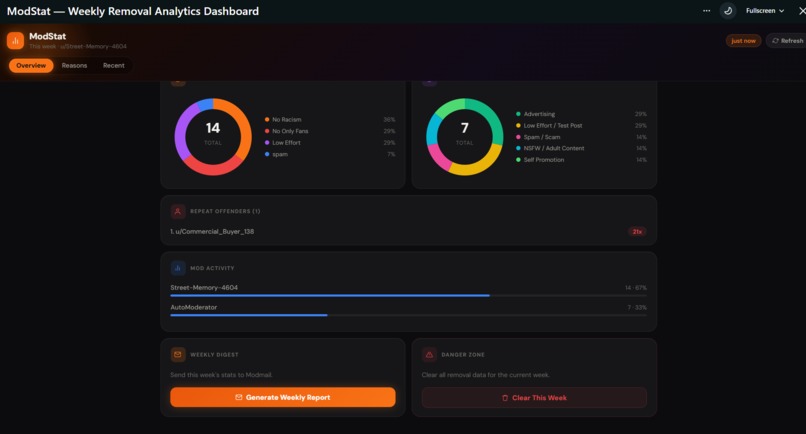This screenshot has height=434, width=806.
Task: Click the Repeat Offenders user icon
Action: click(x=178, y=211)
